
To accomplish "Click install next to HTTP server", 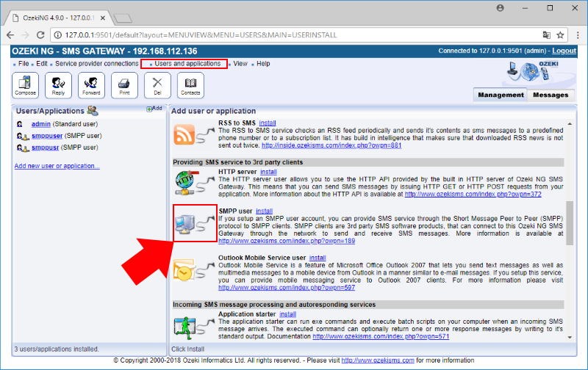I will pos(268,172).
